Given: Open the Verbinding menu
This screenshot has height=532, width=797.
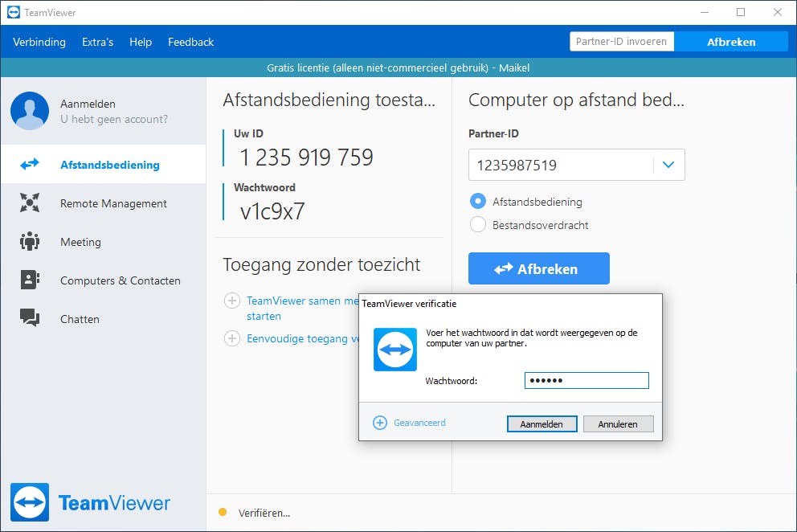Looking at the screenshot, I should 39,42.
